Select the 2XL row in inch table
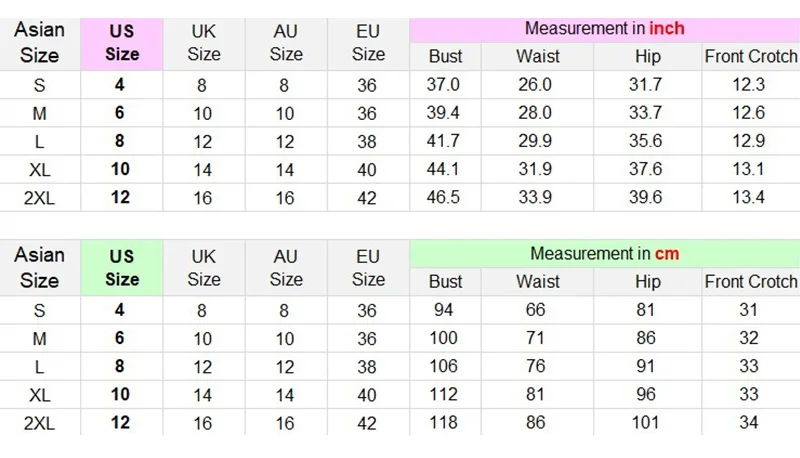 point(400,197)
